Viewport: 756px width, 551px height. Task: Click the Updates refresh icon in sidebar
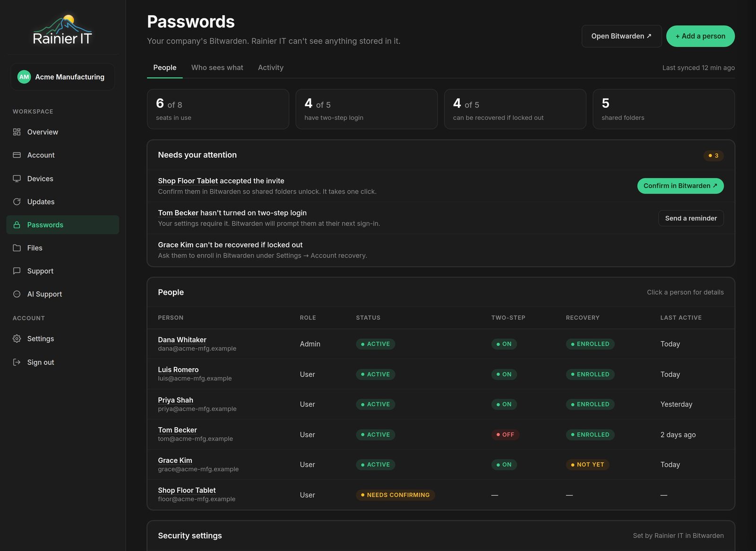(x=17, y=202)
